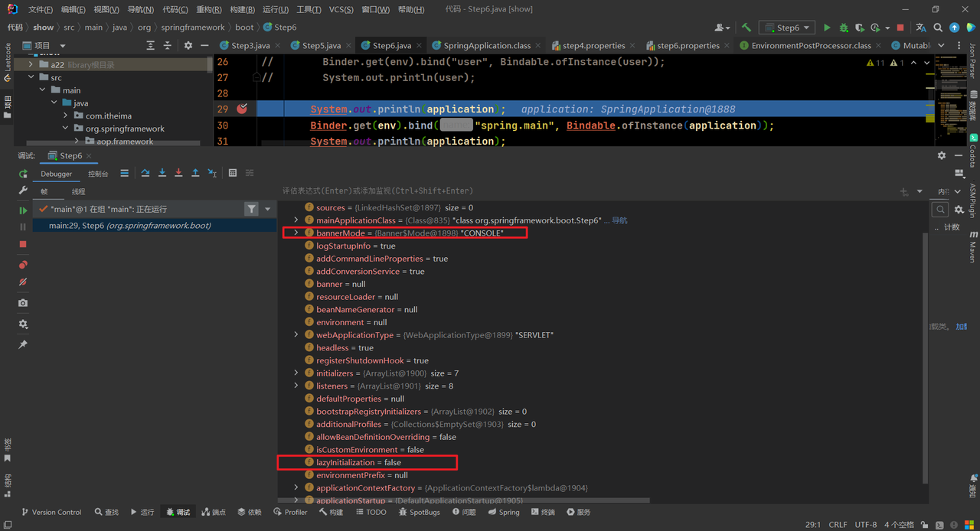Stop the running process in top toolbar
980x531 pixels.
point(900,28)
